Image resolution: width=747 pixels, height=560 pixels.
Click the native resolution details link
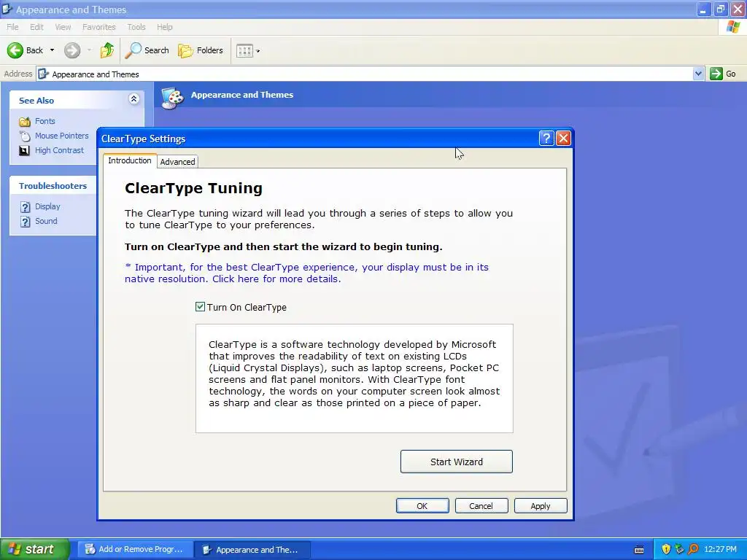pyautogui.click(x=307, y=273)
